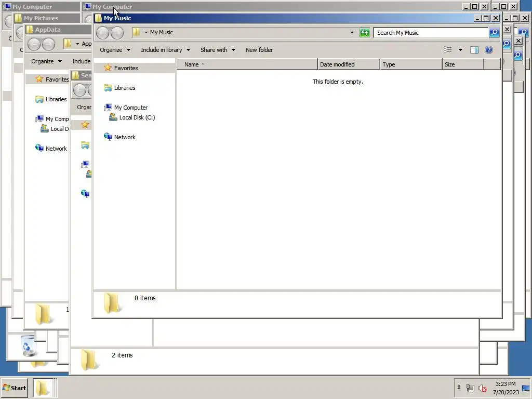This screenshot has width=532, height=399.
Task: Select Network in AppData window sidebar
Action: pyautogui.click(x=51, y=149)
